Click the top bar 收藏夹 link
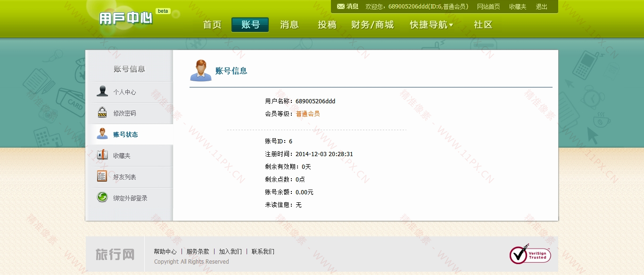The image size is (644, 275). click(518, 7)
